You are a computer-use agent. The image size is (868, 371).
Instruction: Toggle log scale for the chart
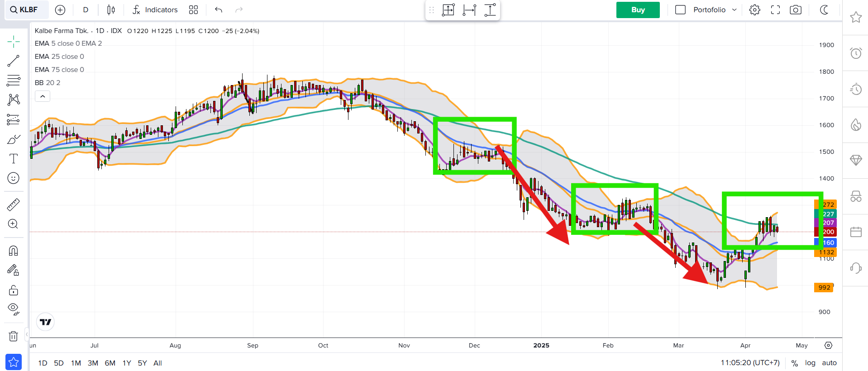point(810,363)
